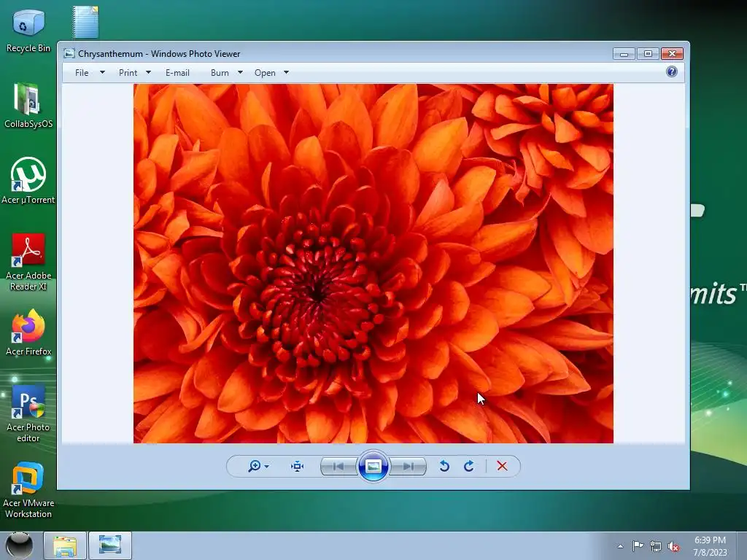Select the Acer Photo editor shortcut

click(28, 413)
